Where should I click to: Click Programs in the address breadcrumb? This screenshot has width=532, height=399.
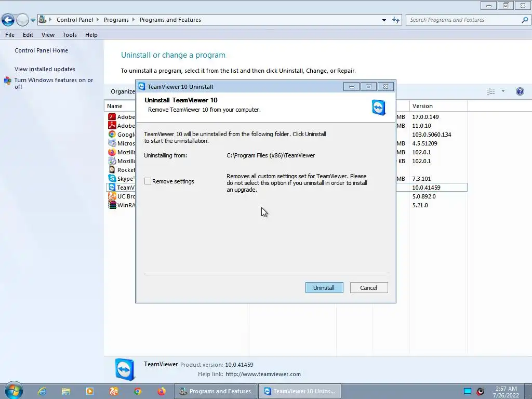[x=116, y=20]
